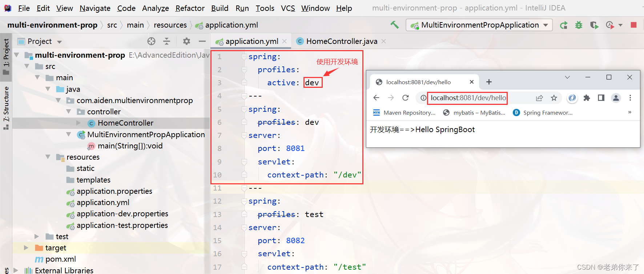
Task: Expand External Libraries node
Action: click(x=16, y=270)
